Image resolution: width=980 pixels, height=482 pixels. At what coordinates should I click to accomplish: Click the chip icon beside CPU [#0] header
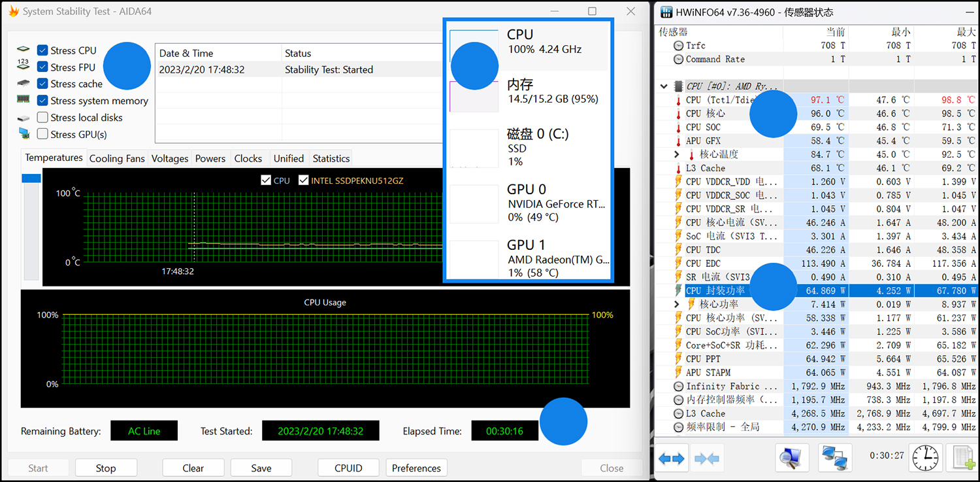(x=679, y=86)
